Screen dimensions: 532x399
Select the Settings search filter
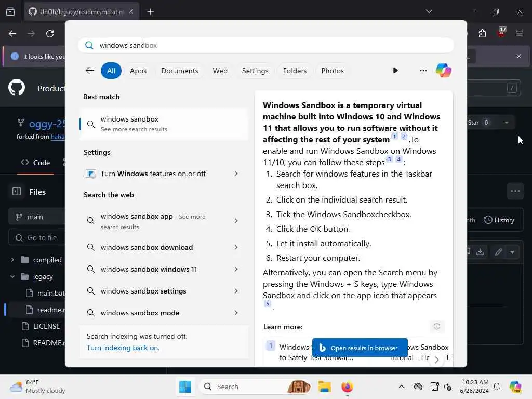(255, 71)
